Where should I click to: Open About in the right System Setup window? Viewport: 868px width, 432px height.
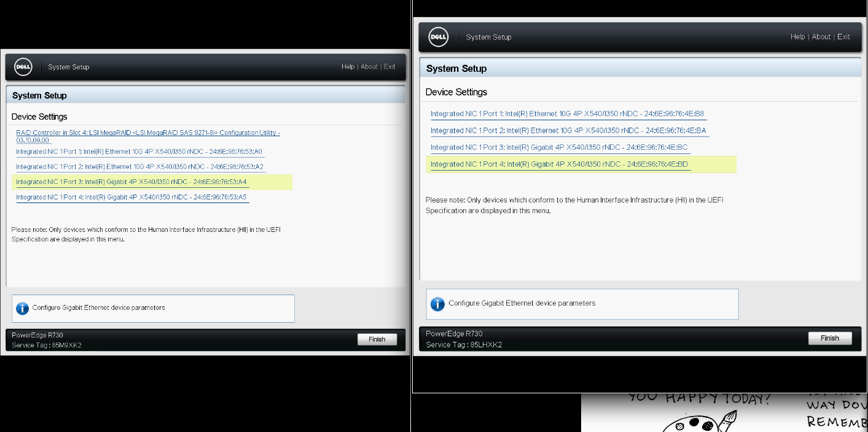point(821,37)
